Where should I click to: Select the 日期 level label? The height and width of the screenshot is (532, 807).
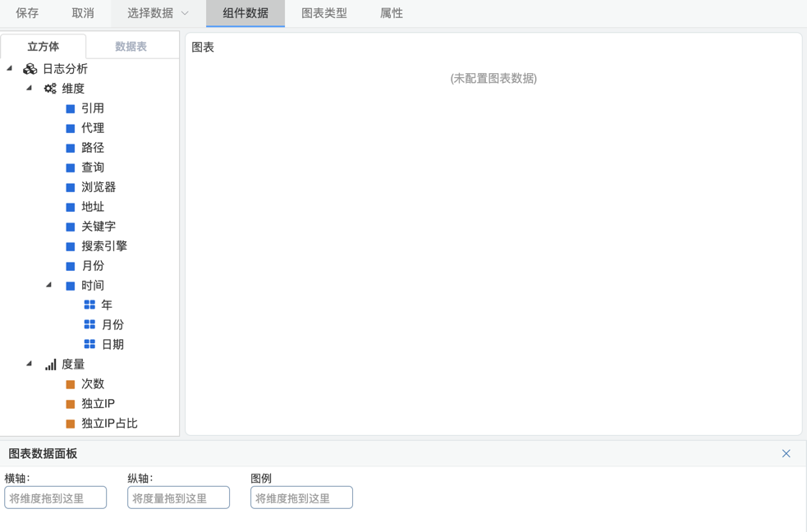tap(112, 345)
